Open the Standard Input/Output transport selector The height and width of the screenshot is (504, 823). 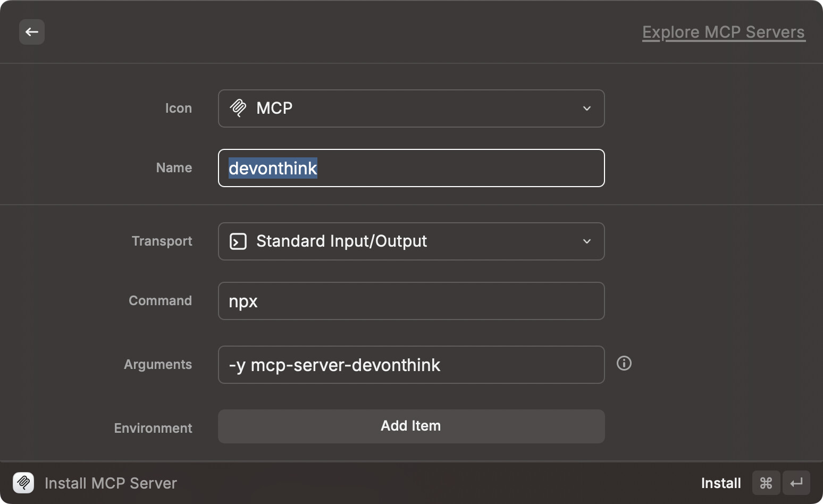[x=410, y=241]
